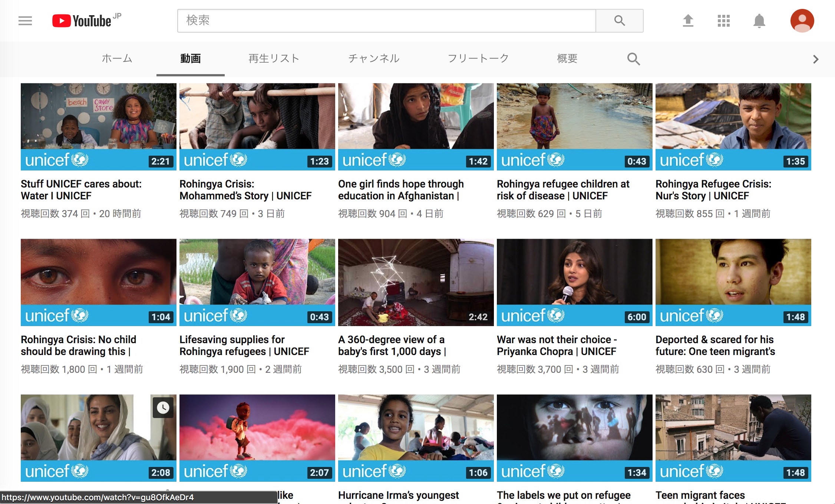Play the 1:48 Deported teen migrant thumbnail
835x504 pixels.
[733, 282]
